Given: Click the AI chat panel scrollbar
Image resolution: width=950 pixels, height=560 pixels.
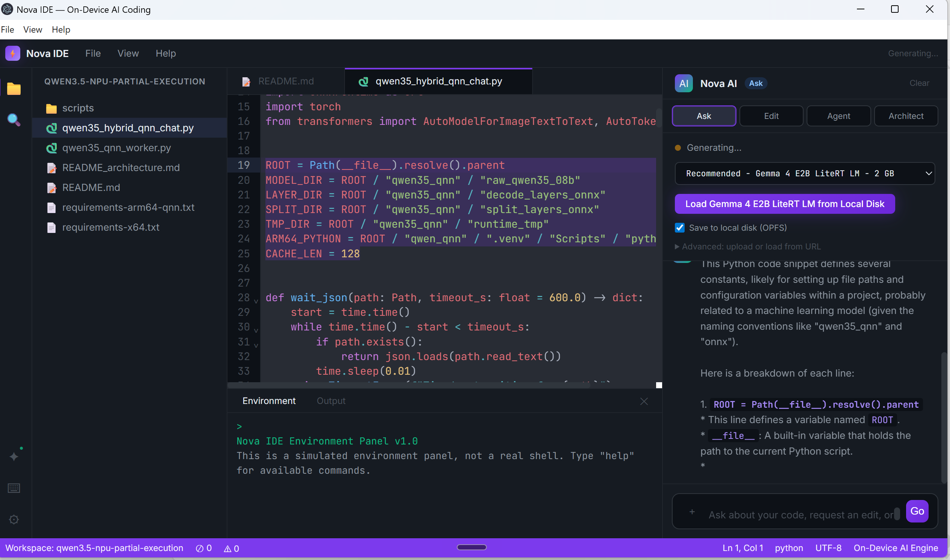Looking at the screenshot, I should click(944, 417).
